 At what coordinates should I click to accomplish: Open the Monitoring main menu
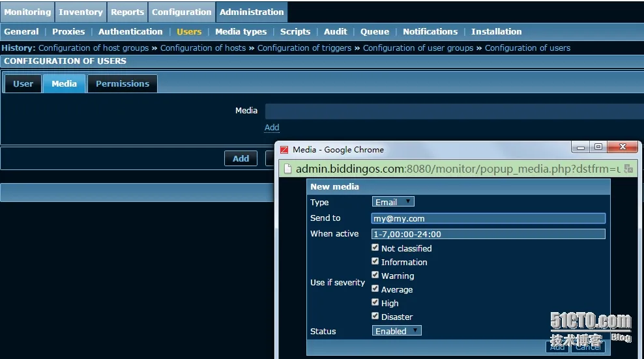[27, 12]
